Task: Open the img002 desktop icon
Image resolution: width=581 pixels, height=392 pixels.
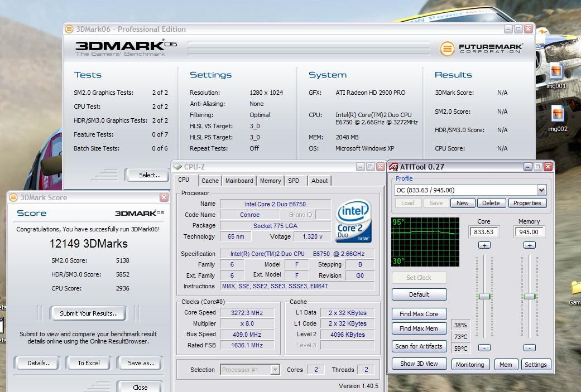Action: point(558,118)
